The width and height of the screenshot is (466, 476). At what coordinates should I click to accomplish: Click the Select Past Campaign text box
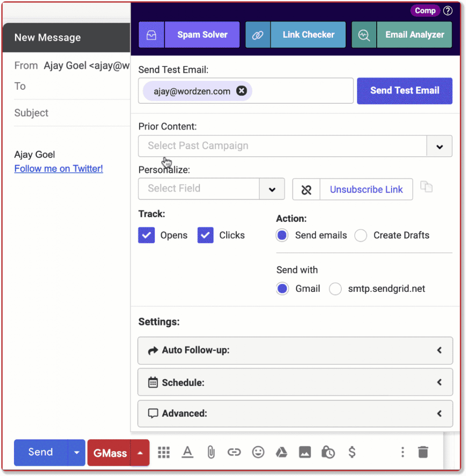click(x=282, y=146)
